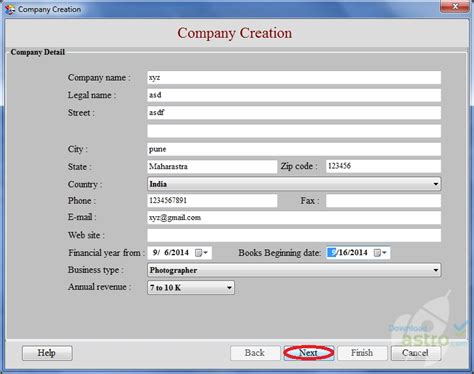Expand the Country dropdown showing India

point(294,184)
